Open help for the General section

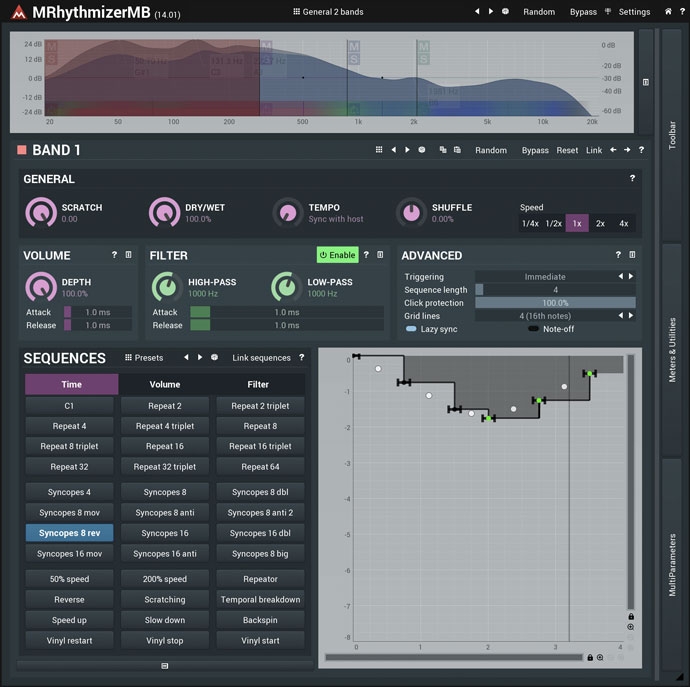(x=632, y=178)
